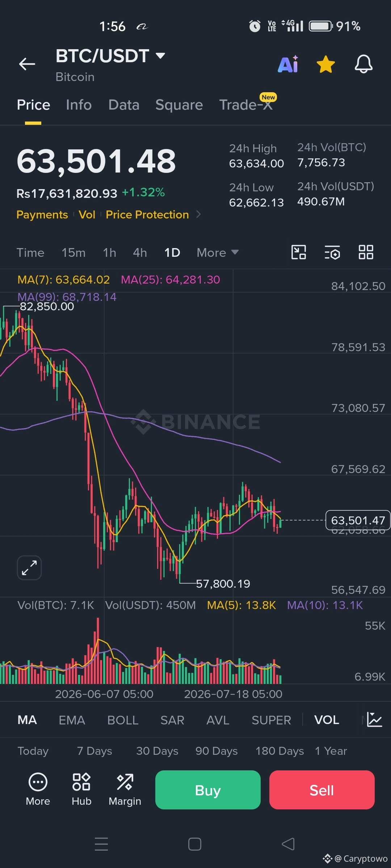Tap the Android back navigation icon

click(x=288, y=844)
